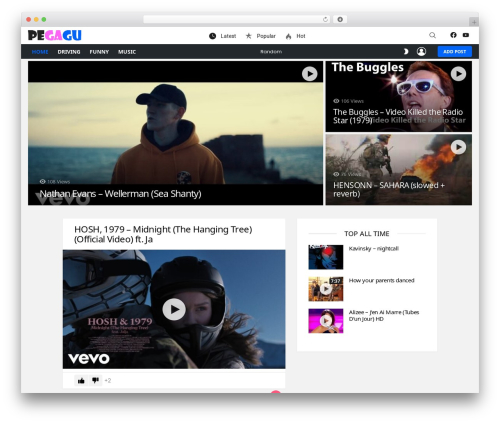Select the MUSIC menu item
Image resolution: width=500 pixels, height=423 pixels.
point(127,52)
